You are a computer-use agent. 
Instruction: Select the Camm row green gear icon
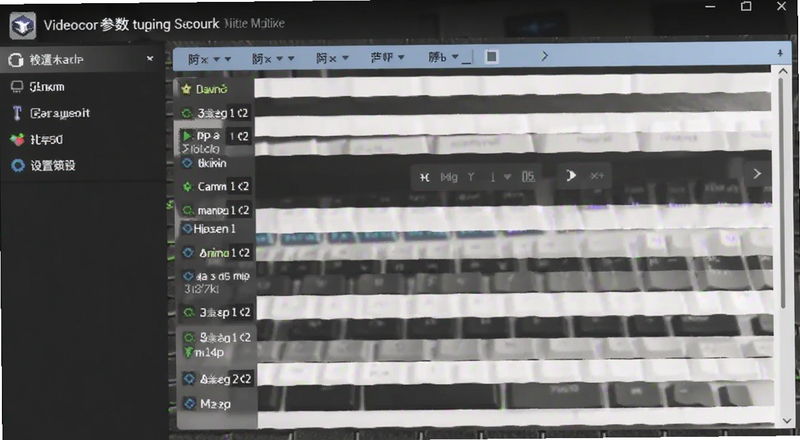[x=187, y=187]
